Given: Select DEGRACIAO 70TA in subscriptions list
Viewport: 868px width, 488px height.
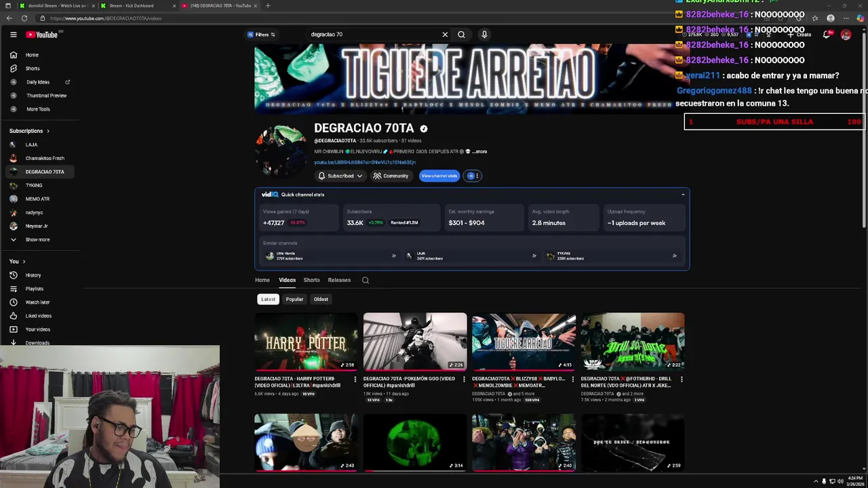Looking at the screenshot, I should (x=41, y=171).
